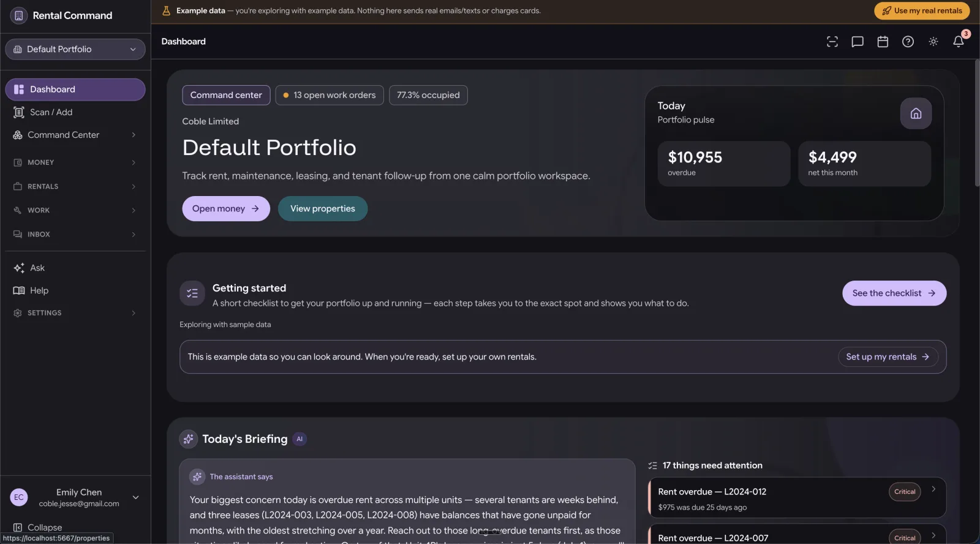Open the help question mark icon
This screenshot has height=544, width=980.
pos(908,42)
